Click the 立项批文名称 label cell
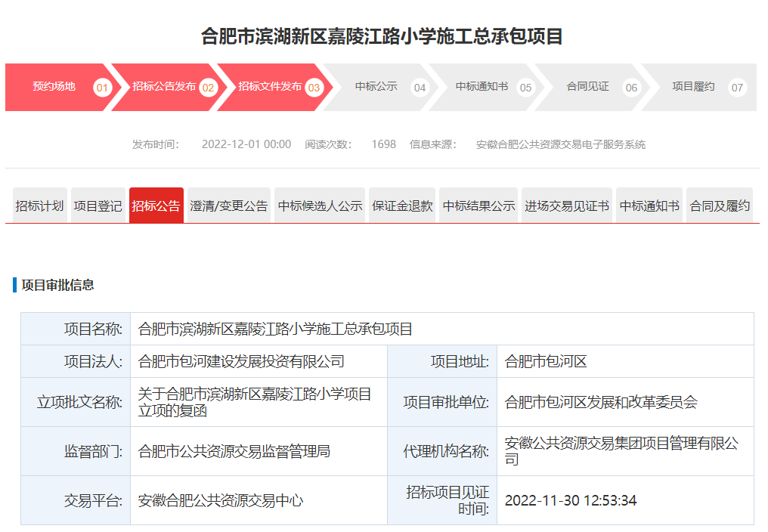Image resolution: width=768 pixels, height=532 pixels. (x=76, y=402)
